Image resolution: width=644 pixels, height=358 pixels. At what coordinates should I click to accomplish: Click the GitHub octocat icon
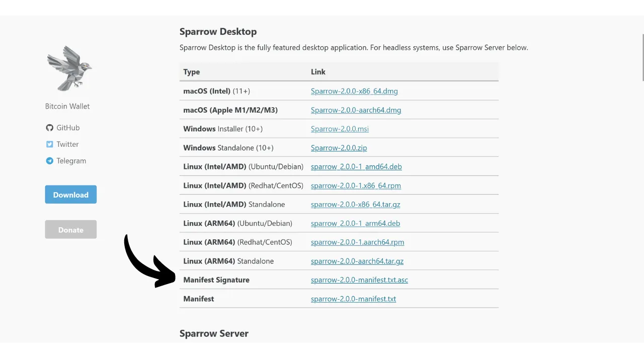pos(49,128)
